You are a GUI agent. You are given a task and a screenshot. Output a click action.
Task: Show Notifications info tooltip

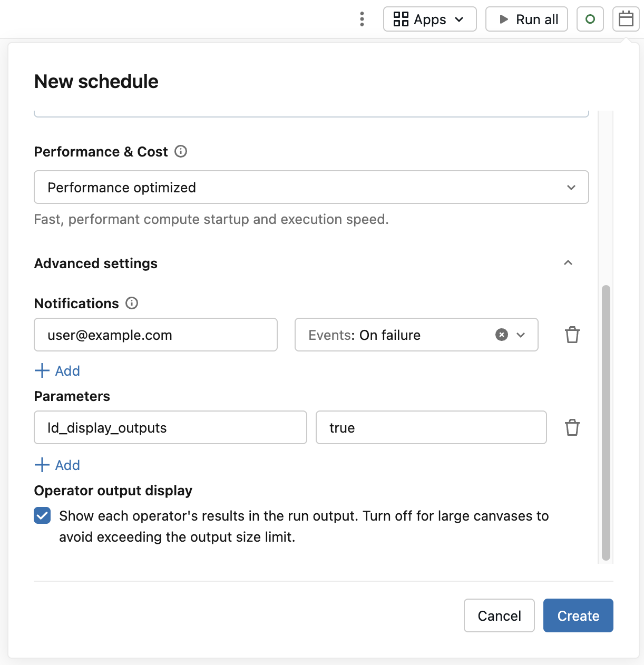click(132, 303)
